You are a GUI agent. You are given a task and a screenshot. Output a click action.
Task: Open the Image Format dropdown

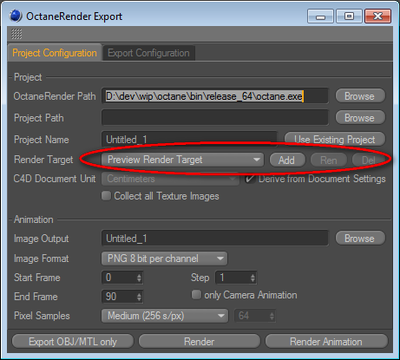coord(164,258)
